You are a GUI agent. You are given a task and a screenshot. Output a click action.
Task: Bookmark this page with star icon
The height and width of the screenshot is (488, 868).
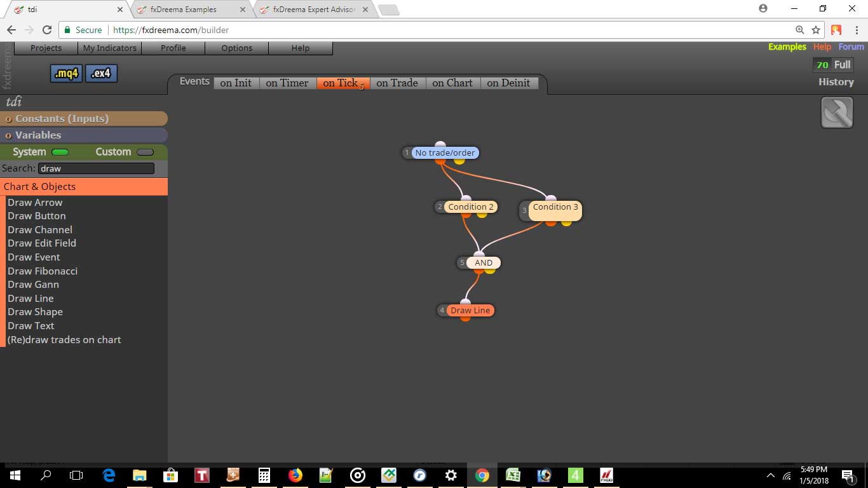click(x=816, y=30)
